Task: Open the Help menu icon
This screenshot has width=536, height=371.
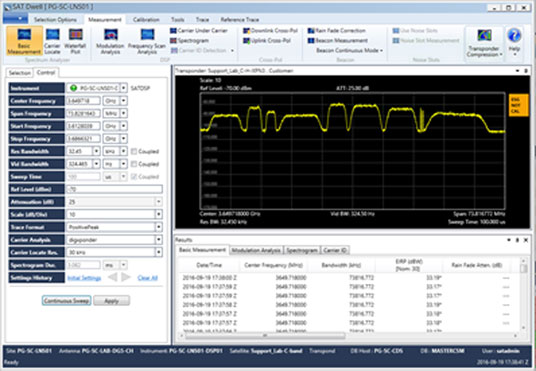Action: click(x=514, y=36)
